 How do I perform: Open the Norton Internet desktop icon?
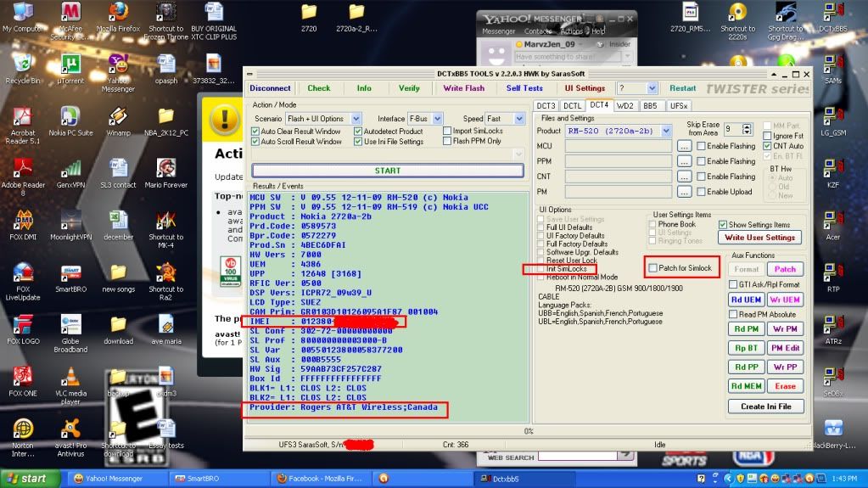[23, 437]
